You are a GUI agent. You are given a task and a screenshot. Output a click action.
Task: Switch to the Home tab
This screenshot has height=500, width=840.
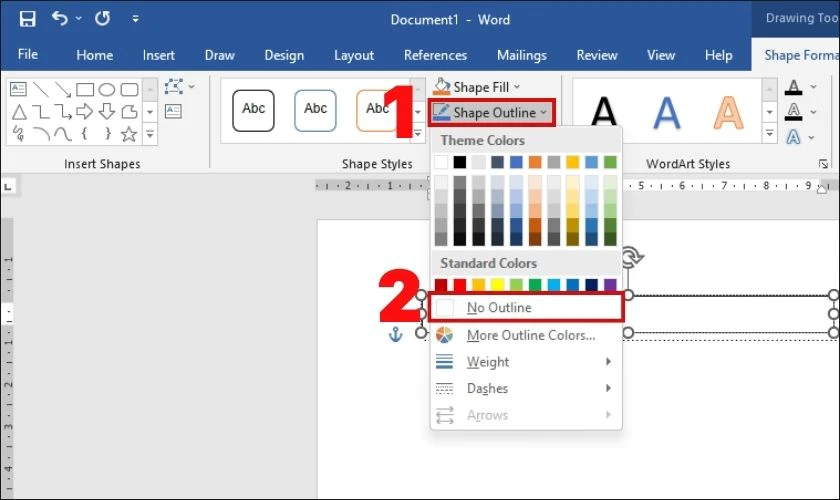(x=94, y=55)
